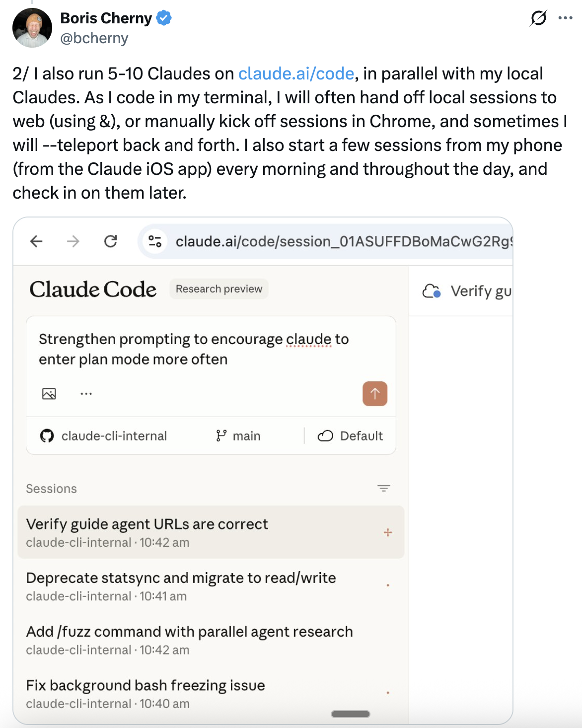This screenshot has height=728, width=582.
Task: Click the browser forward arrow
Action: tap(73, 242)
